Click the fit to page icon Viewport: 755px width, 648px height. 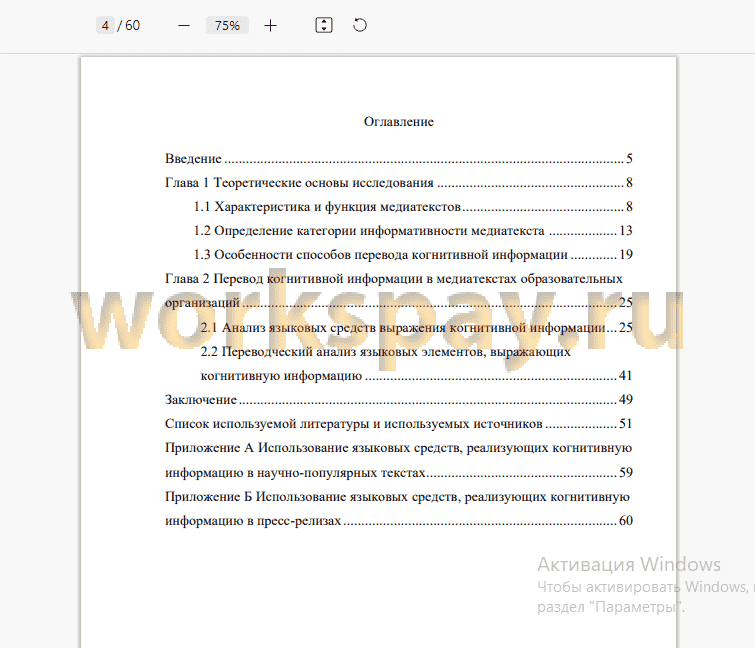point(324,25)
